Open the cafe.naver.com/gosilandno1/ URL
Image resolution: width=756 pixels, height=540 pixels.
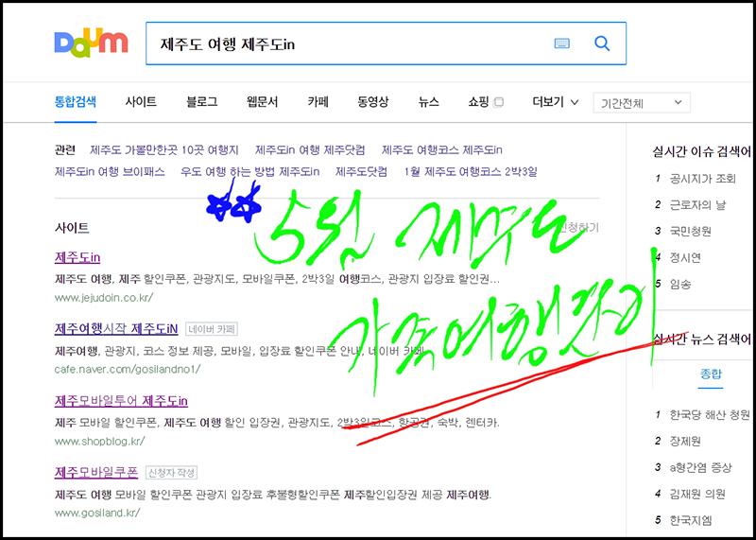click(128, 369)
